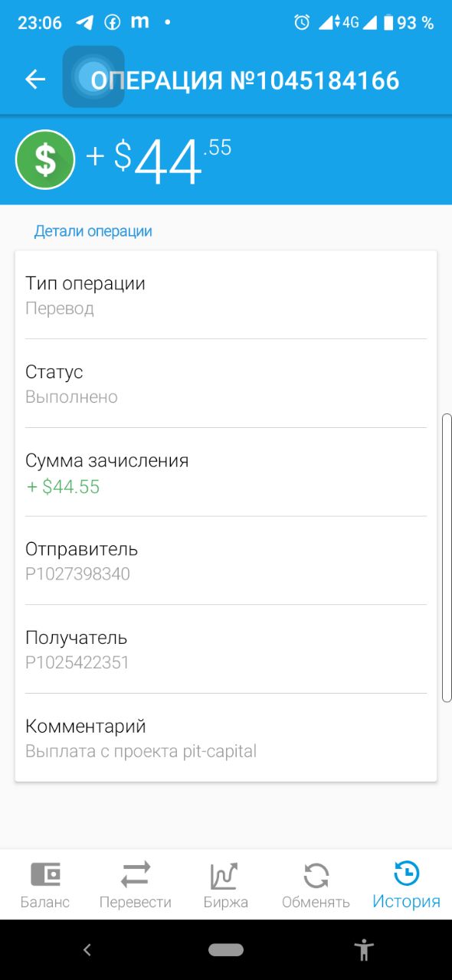Image resolution: width=452 pixels, height=980 pixels.
Task: Select the recipient account P1025422351
Action: pyautogui.click(x=77, y=662)
